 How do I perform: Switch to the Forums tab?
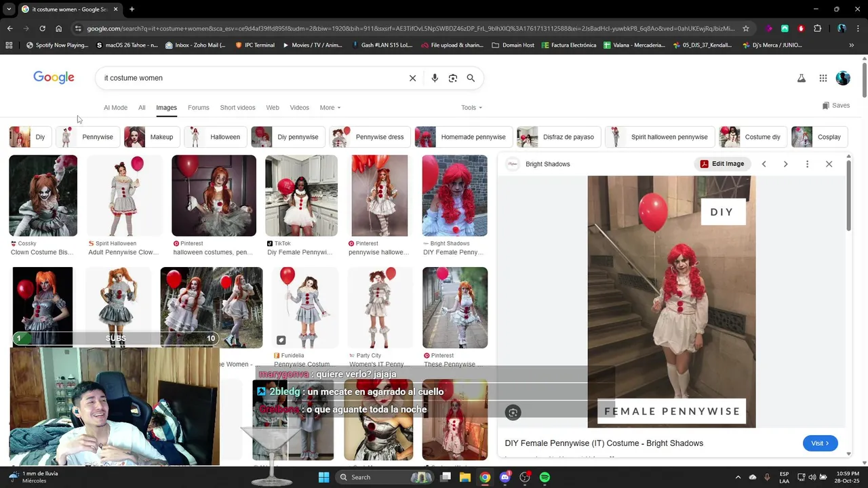click(199, 108)
